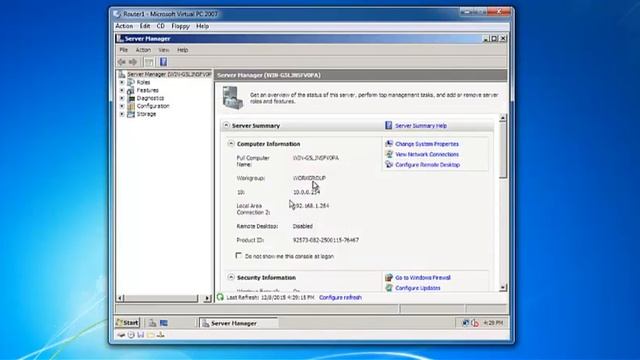
Task: Select Diagnostics in the tree
Action: [x=150, y=98]
